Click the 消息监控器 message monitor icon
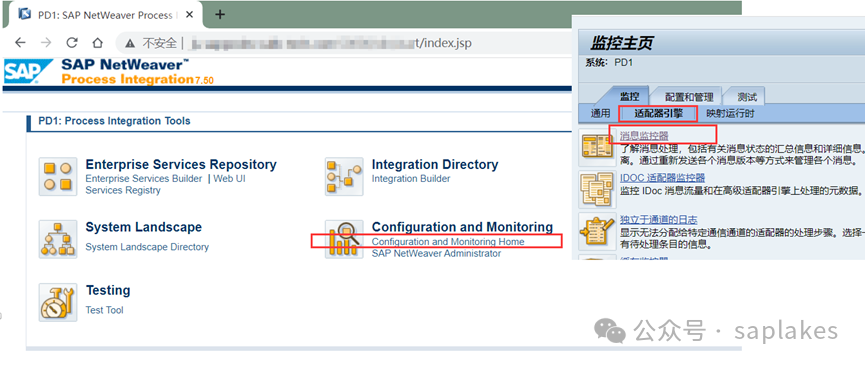The width and height of the screenshot is (865, 365). 597,148
